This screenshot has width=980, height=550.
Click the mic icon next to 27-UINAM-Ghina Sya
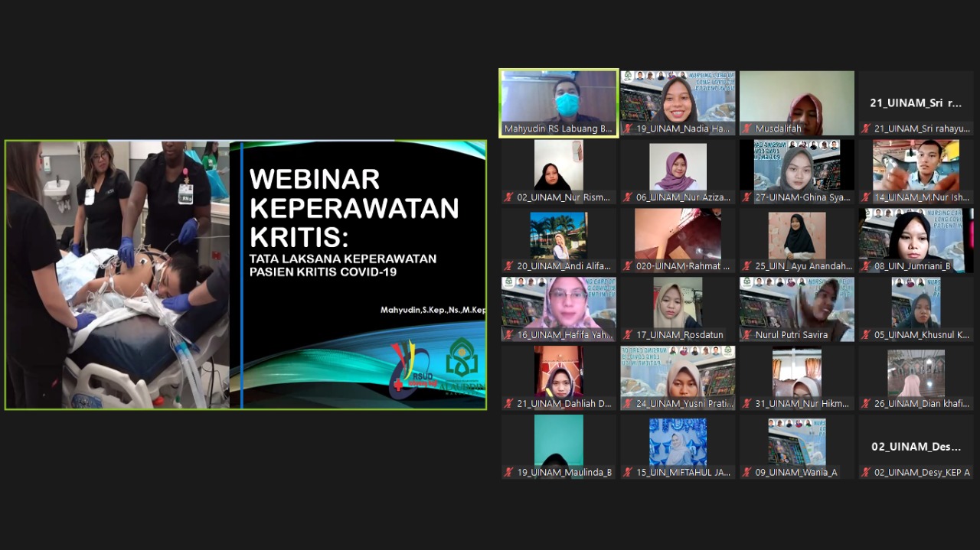click(746, 198)
